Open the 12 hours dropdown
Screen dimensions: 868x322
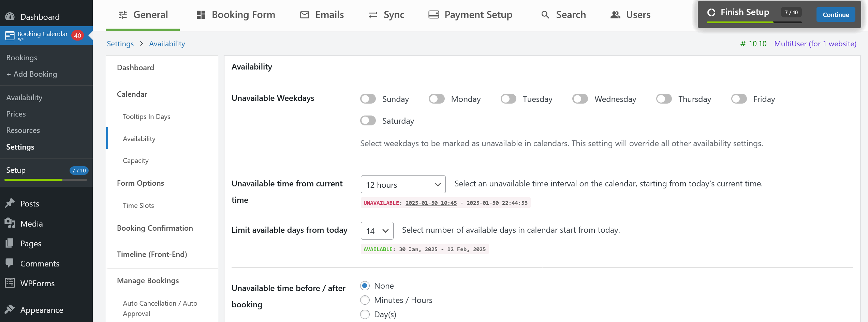click(403, 184)
